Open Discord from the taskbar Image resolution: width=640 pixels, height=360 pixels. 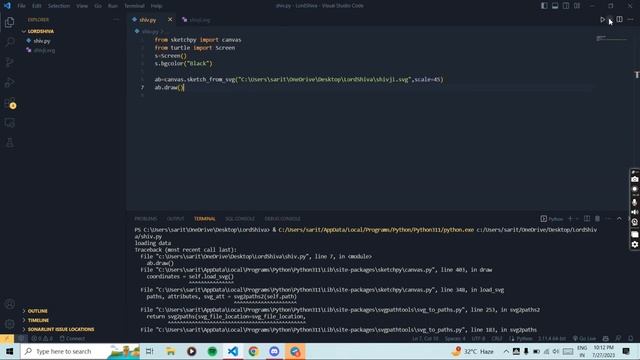[x=274, y=351]
